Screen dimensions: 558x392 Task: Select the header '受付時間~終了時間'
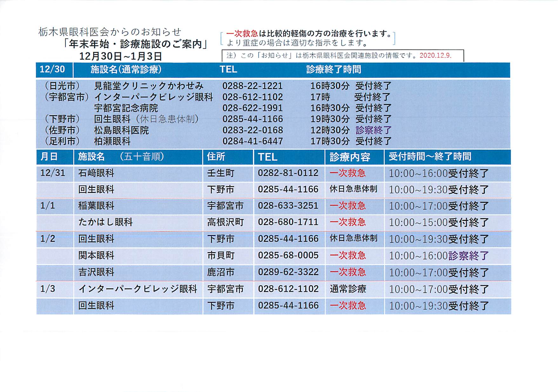(x=430, y=157)
